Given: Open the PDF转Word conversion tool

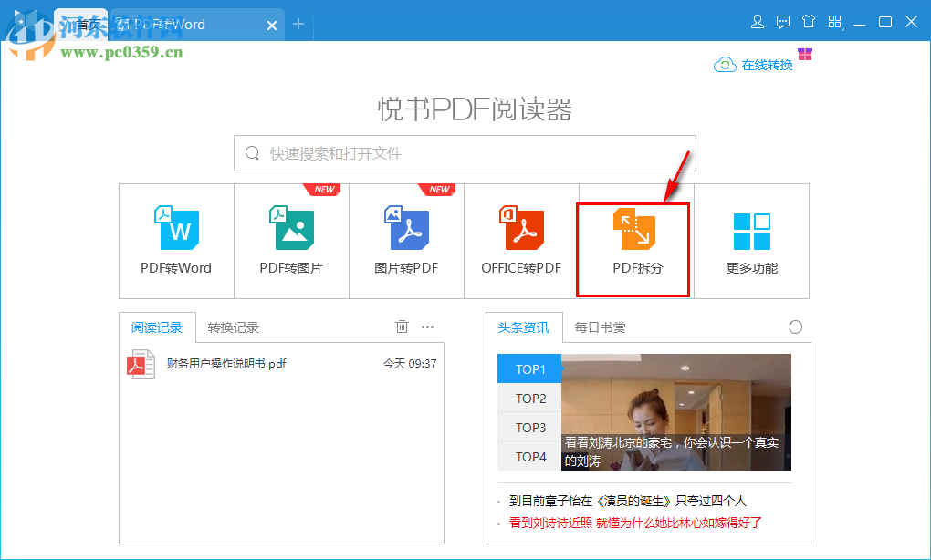Looking at the screenshot, I should [x=176, y=240].
